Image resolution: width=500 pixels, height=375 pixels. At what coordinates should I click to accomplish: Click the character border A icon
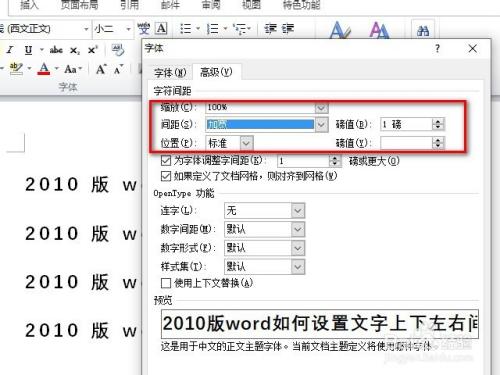161,29
